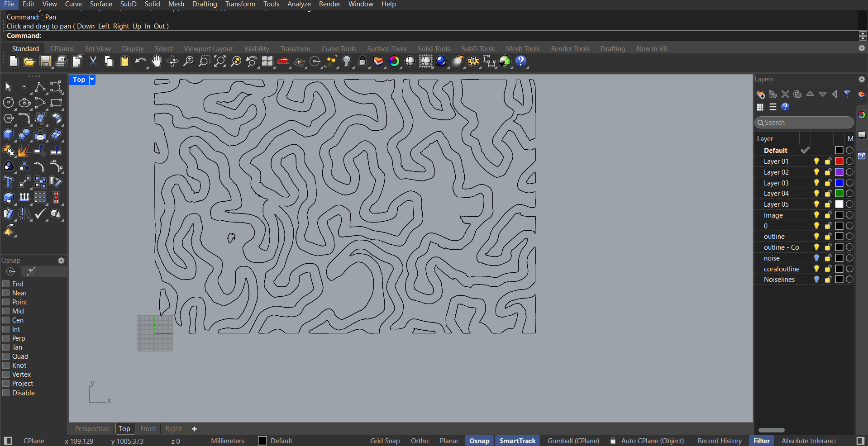Hide Layer 03 using its lightbulb

816,183
